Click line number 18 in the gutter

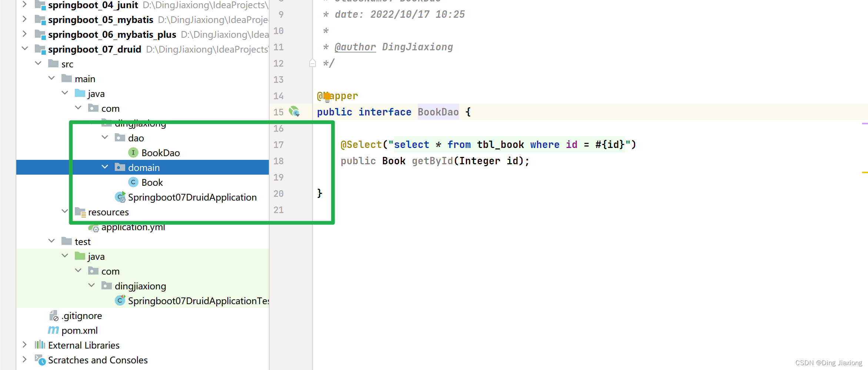(x=278, y=161)
